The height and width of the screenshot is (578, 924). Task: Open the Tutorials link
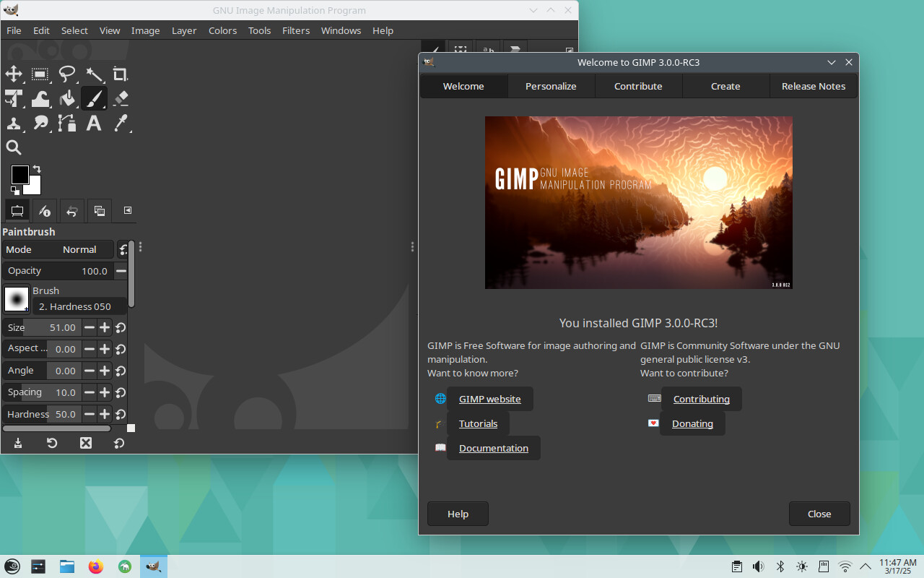pos(478,423)
